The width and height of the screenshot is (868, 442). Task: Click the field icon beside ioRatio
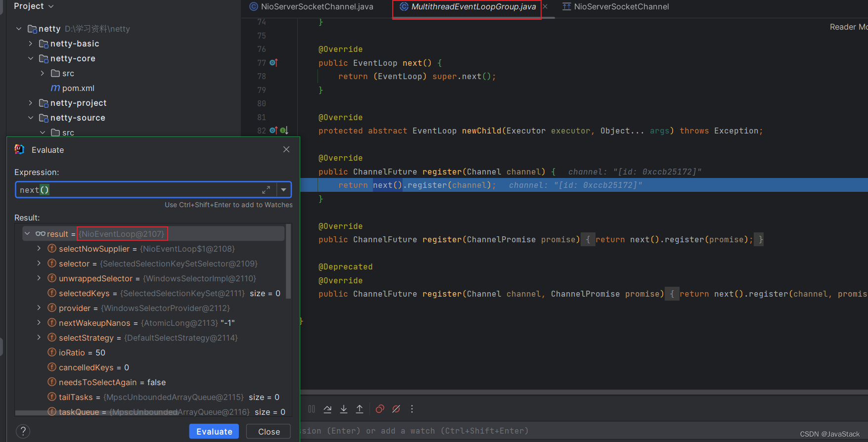[52, 352]
